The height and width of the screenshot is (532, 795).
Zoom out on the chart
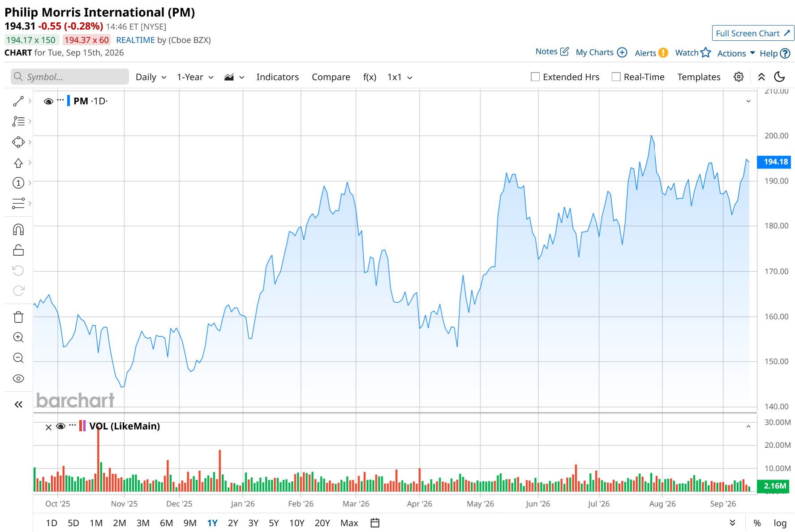18,358
